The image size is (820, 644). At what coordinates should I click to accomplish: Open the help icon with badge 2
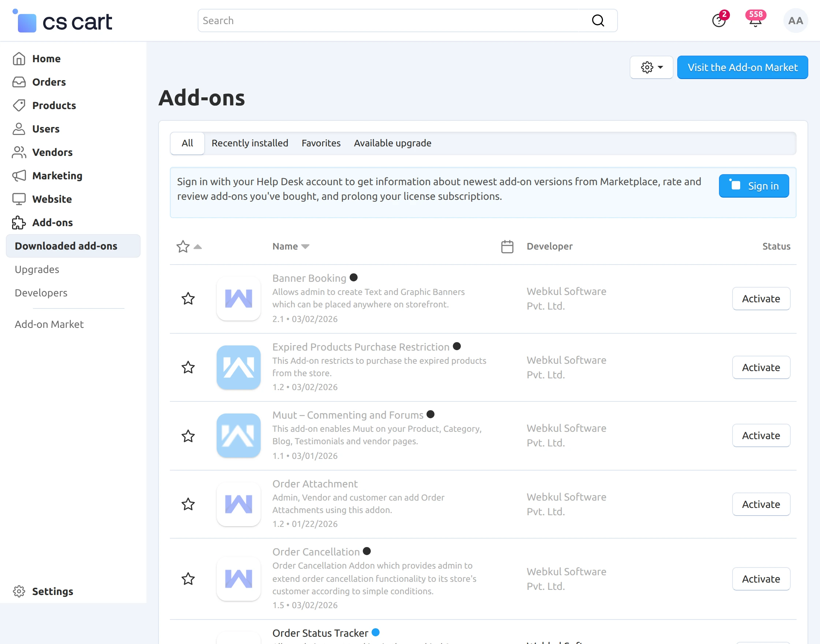[x=719, y=20]
